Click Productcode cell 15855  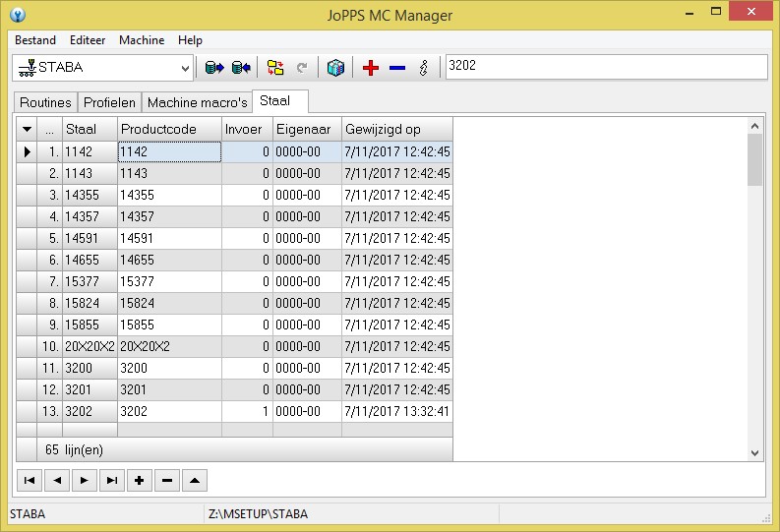point(169,325)
